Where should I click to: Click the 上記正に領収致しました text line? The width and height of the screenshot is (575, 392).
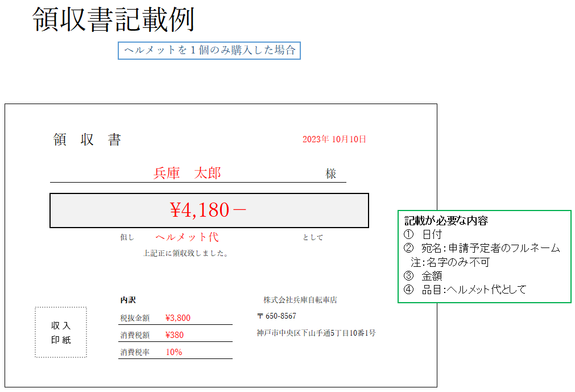click(185, 254)
